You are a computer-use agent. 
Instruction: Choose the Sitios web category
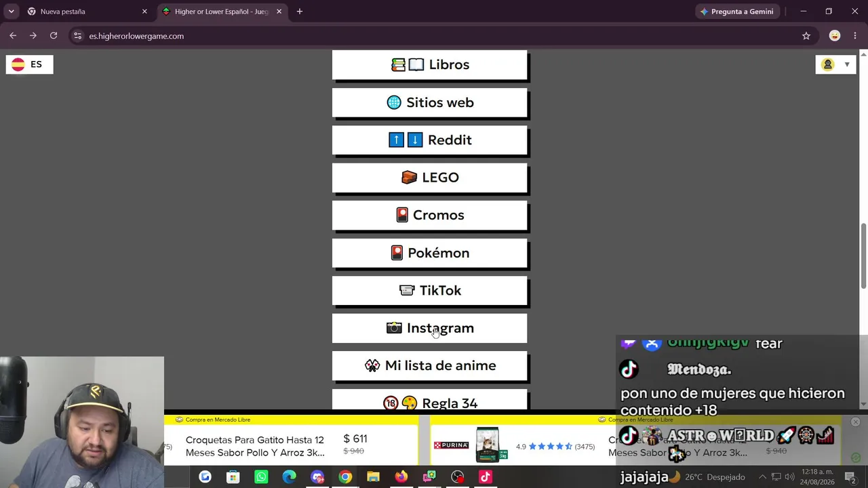point(430,103)
